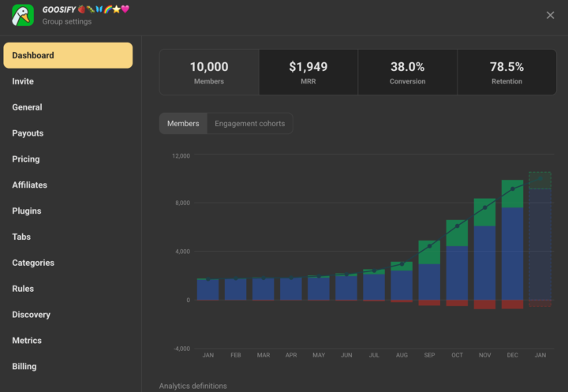
Task: Select the $1,949 MRR stat card
Action: [308, 73]
